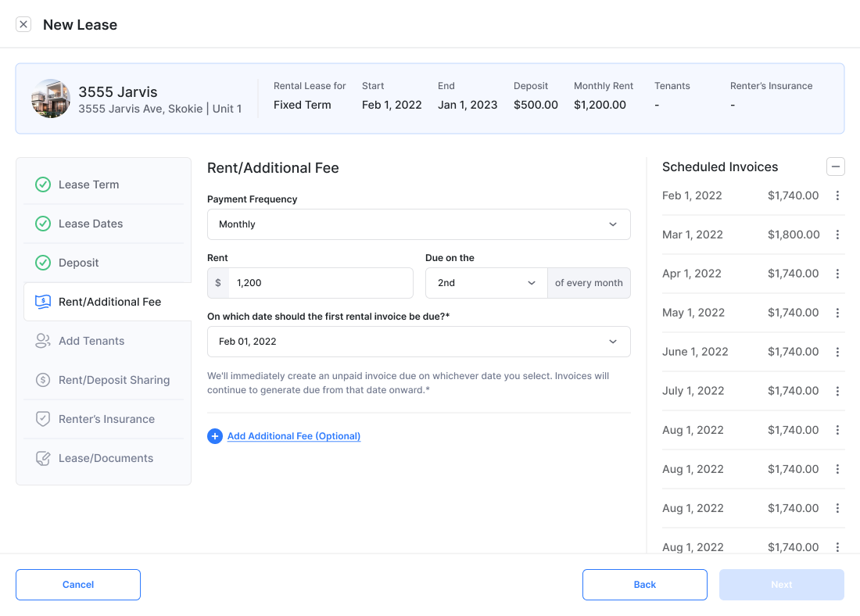The width and height of the screenshot is (860, 616).
Task: Click the Lease/Documents edit icon
Action: 43,458
